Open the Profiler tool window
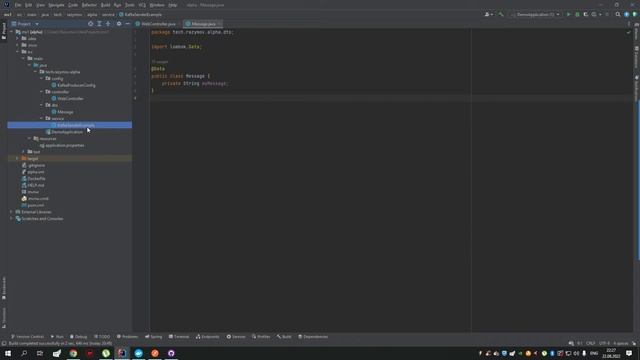 tap(261, 337)
